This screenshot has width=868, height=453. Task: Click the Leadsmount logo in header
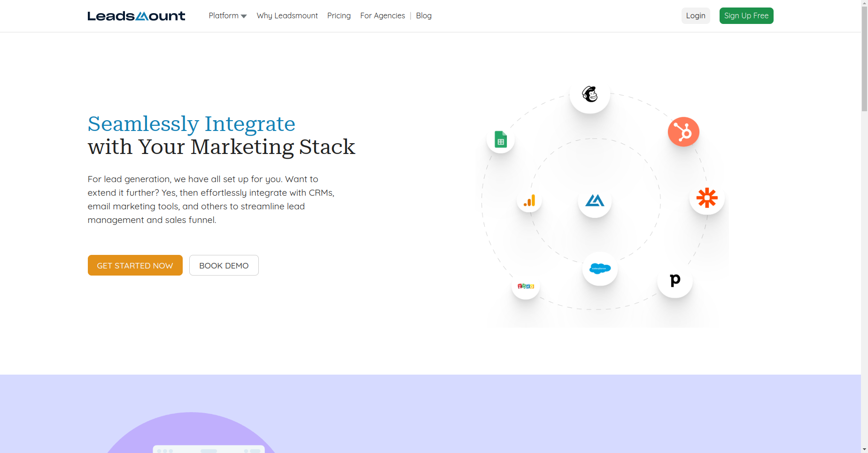click(136, 16)
